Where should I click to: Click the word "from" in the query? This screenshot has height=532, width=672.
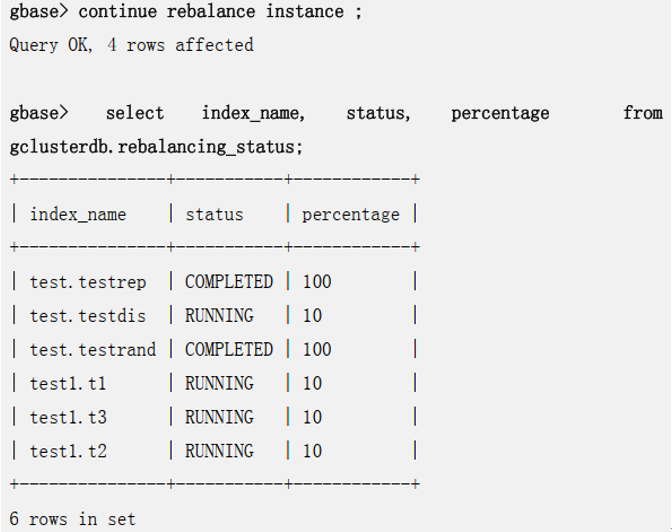[642, 113]
